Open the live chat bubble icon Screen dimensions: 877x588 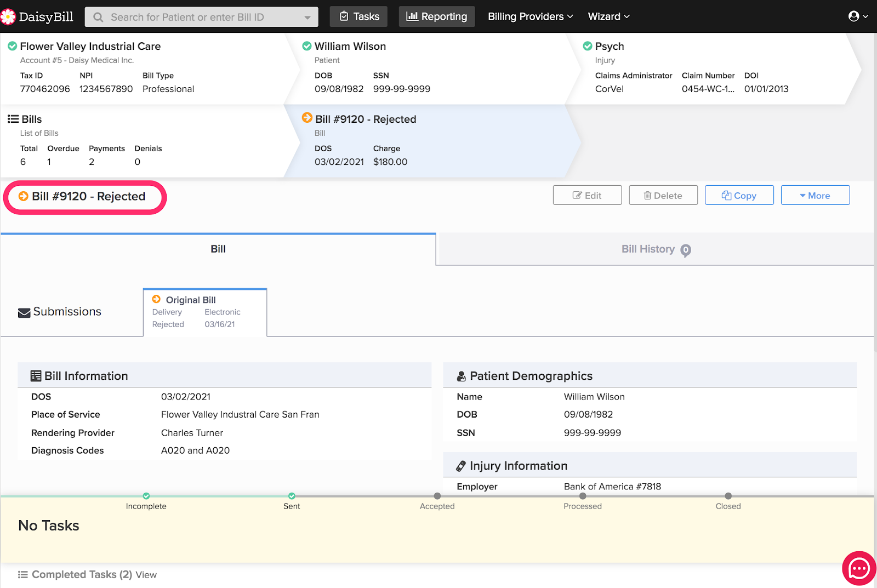[858, 568]
